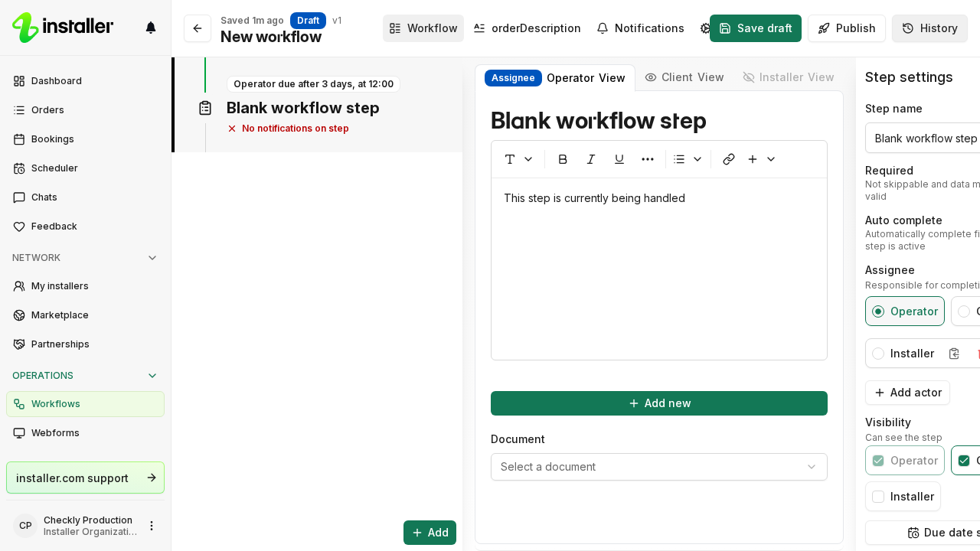Open the list style dropdown in the editor
980x551 pixels.
[x=688, y=159]
